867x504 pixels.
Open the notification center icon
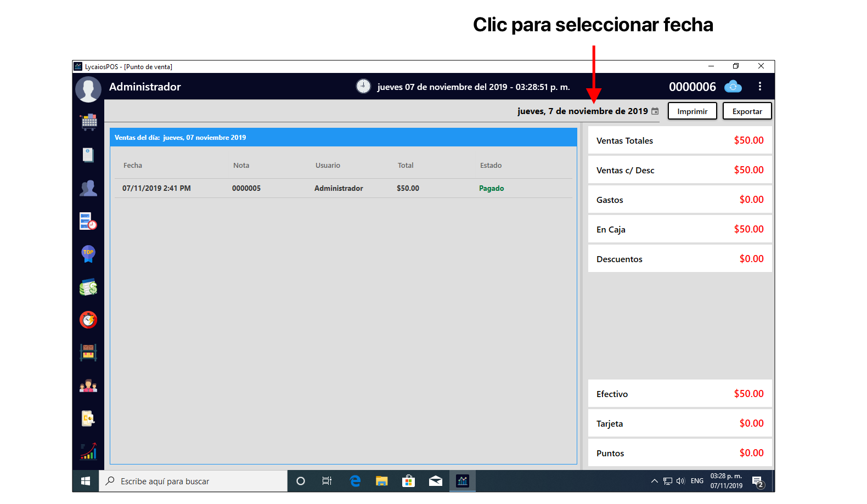click(758, 482)
